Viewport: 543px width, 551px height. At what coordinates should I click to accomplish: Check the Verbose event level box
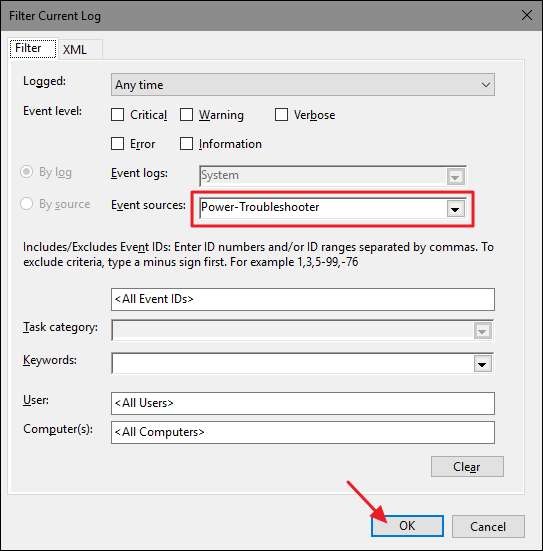pos(281,115)
